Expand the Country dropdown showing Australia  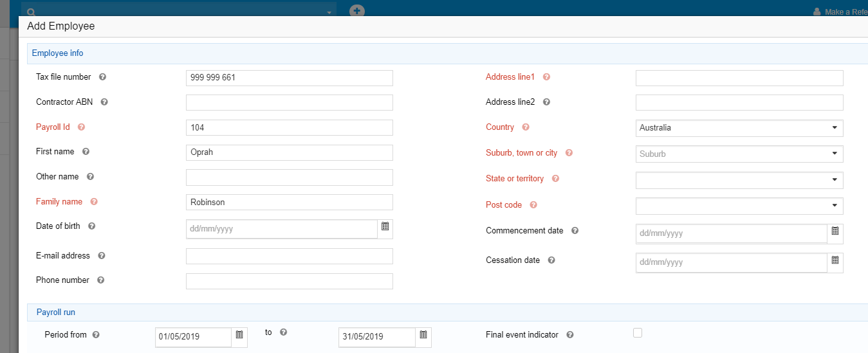tap(739, 128)
